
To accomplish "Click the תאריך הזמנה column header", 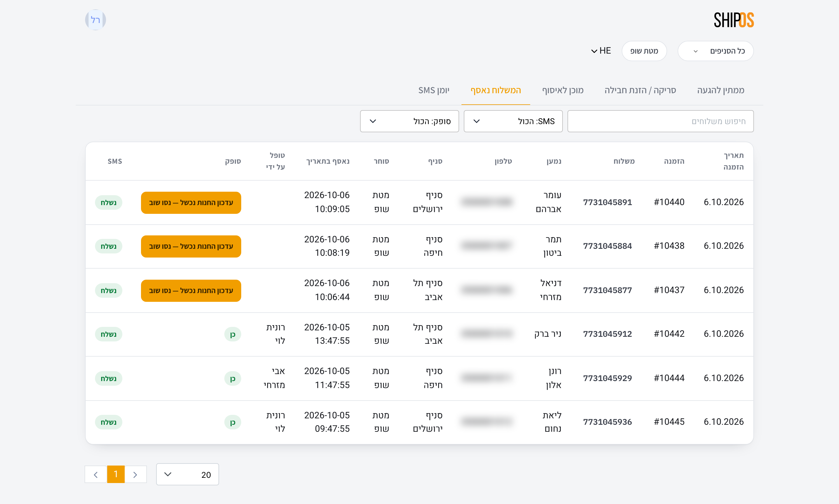I will point(734,161).
